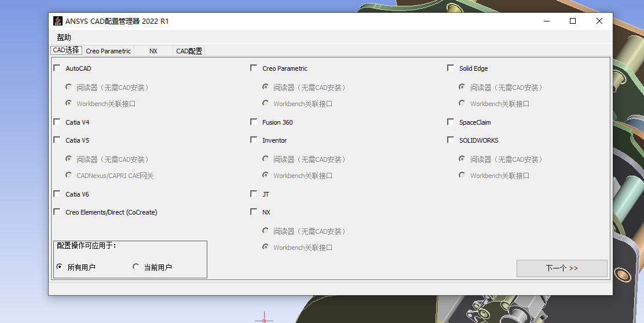Enable the Catia V6 checkbox
The height and width of the screenshot is (323, 644).
57,194
